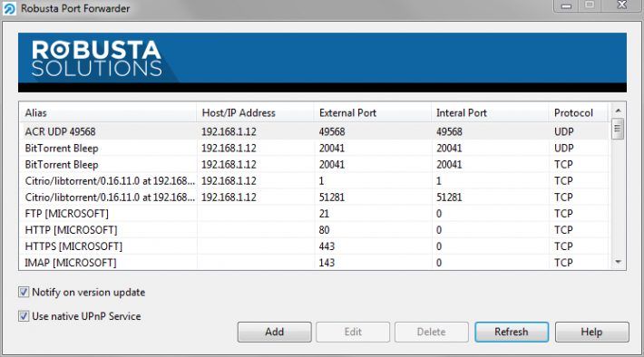Click the Edit button
The image size is (644, 357).
(353, 332)
